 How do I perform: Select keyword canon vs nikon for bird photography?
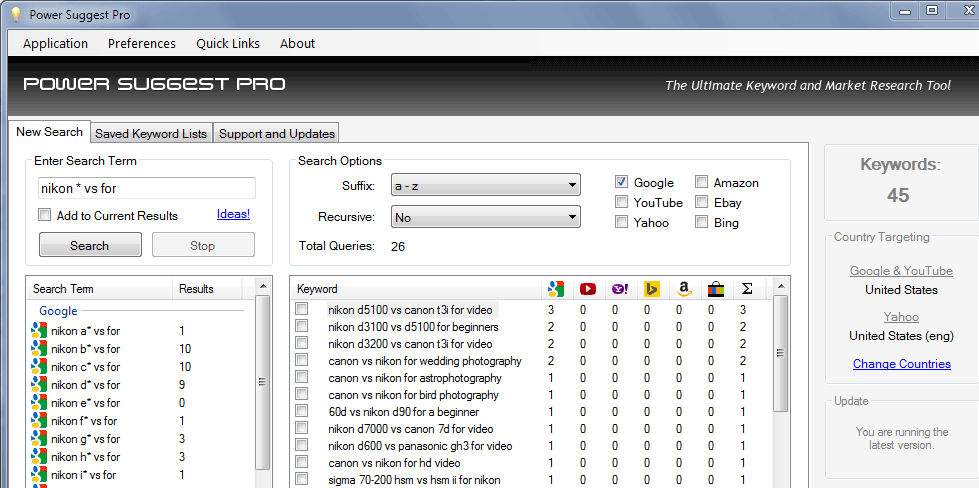pyautogui.click(x=413, y=395)
